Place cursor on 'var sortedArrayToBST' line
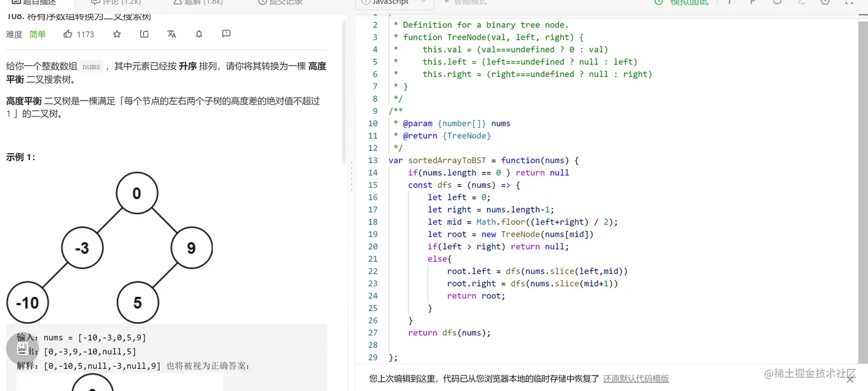Screen dimensions: 868x391 point(483,160)
